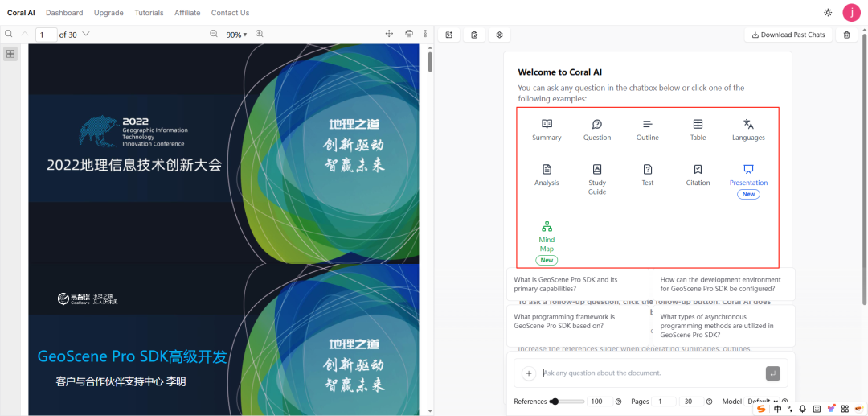868x416 pixels.
Task: Visit the Affiliate page
Action: (187, 13)
